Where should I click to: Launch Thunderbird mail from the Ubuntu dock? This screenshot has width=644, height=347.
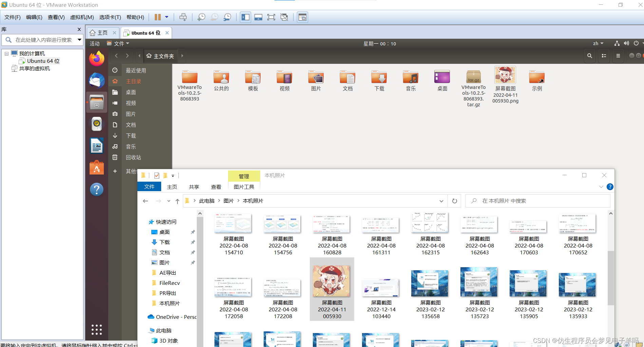click(97, 80)
